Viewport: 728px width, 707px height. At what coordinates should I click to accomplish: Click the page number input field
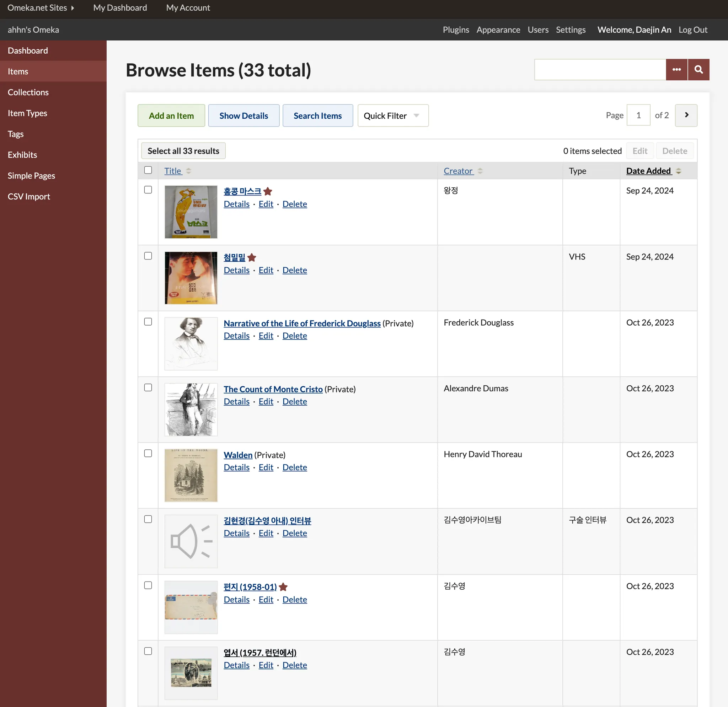pyautogui.click(x=638, y=115)
